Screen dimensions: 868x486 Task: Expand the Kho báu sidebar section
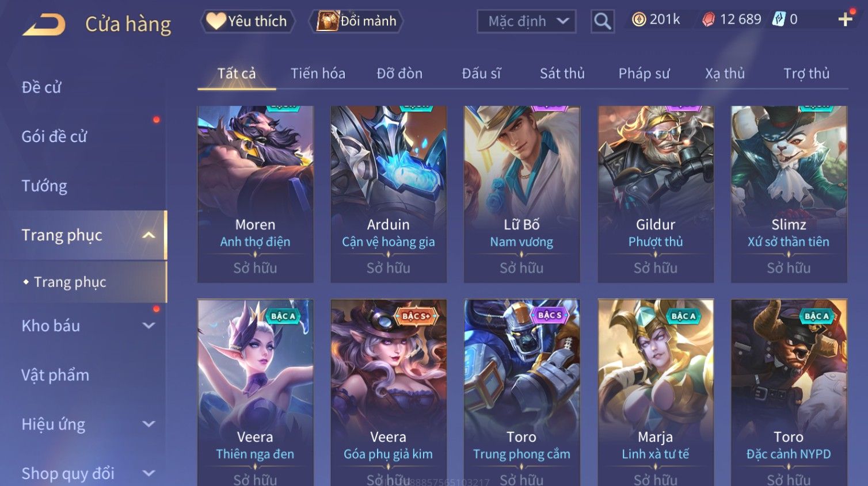[x=149, y=326]
